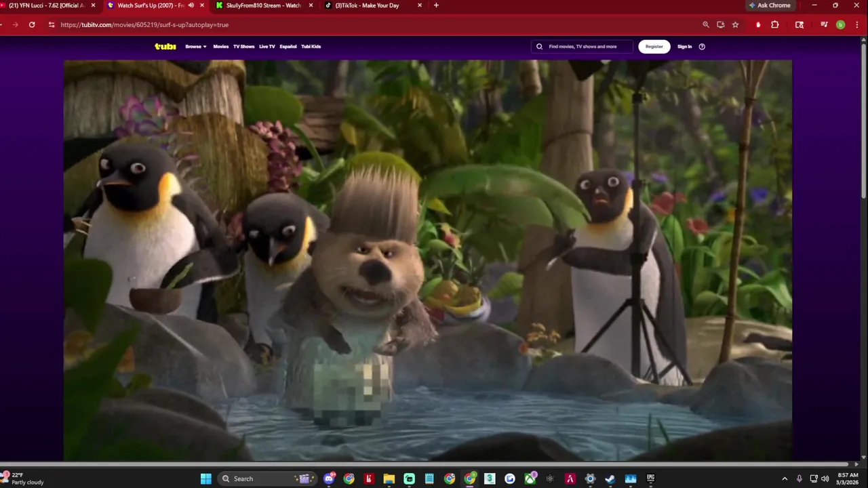Click the Windows taskbar Search box
Image resolution: width=868 pixels, height=488 pixels.
(x=269, y=479)
